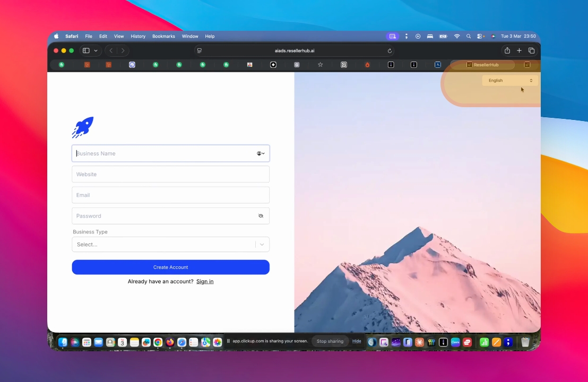The width and height of the screenshot is (588, 382).
Task: Click the Share icon in Safari toolbar
Action: pos(507,50)
